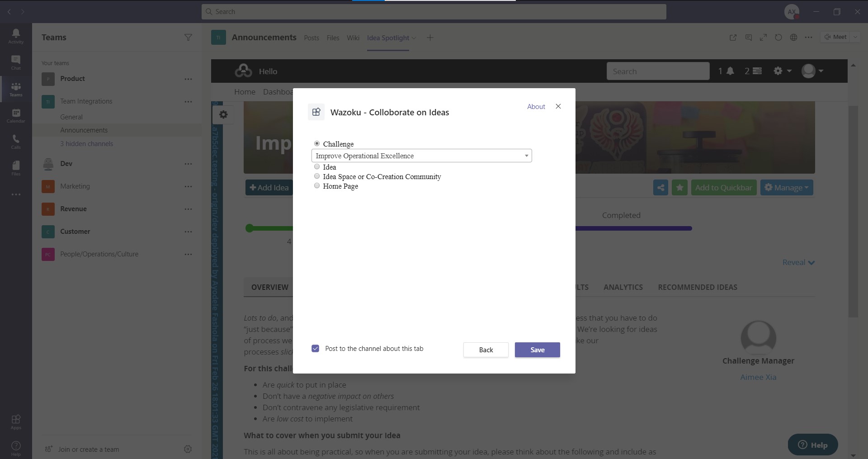
Task: Click the Wazoku share icon button
Action: coord(660,188)
